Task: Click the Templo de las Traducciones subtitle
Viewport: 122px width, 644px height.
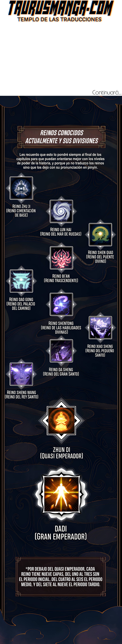Action: click(x=60, y=19)
